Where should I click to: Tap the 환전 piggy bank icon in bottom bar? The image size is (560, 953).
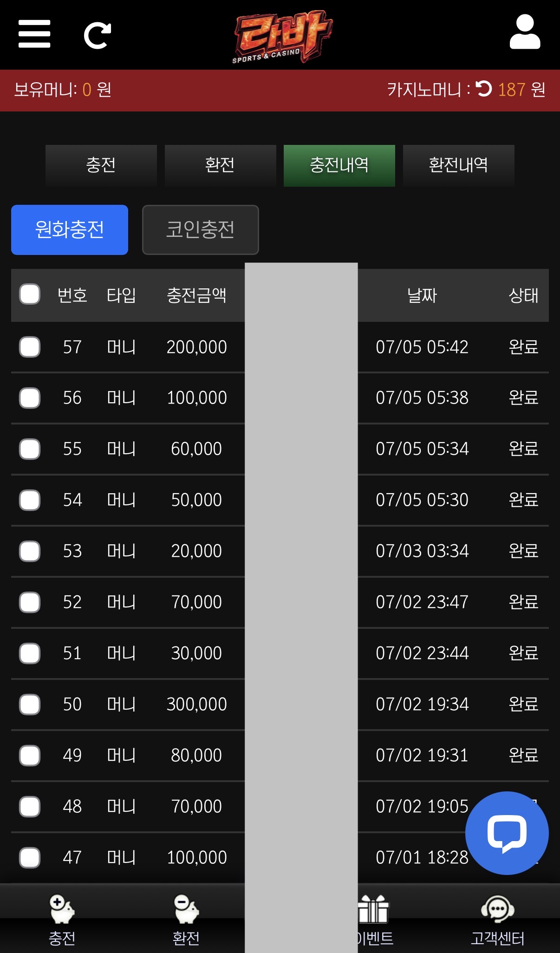186,909
